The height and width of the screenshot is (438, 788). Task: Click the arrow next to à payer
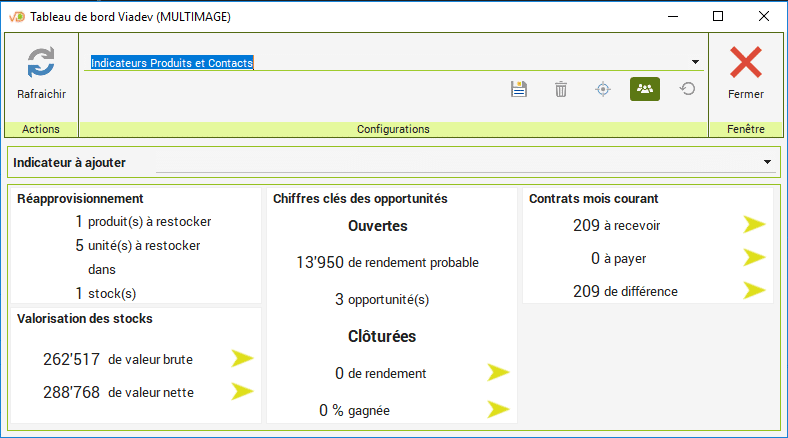pos(754,258)
